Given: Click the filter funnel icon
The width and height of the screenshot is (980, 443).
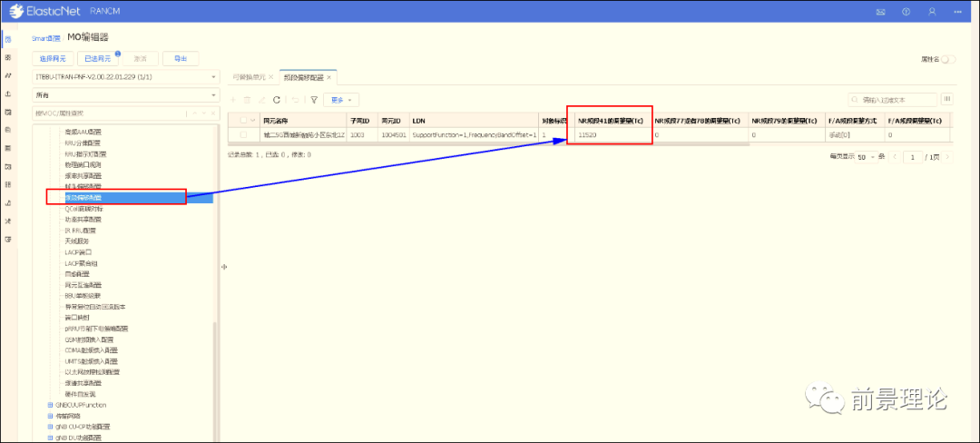Looking at the screenshot, I should coord(314,100).
